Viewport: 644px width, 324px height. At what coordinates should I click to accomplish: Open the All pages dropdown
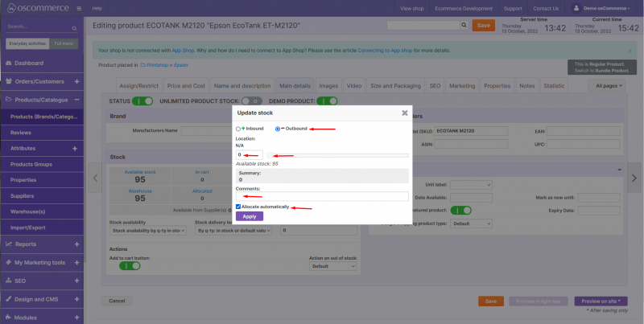pos(608,85)
